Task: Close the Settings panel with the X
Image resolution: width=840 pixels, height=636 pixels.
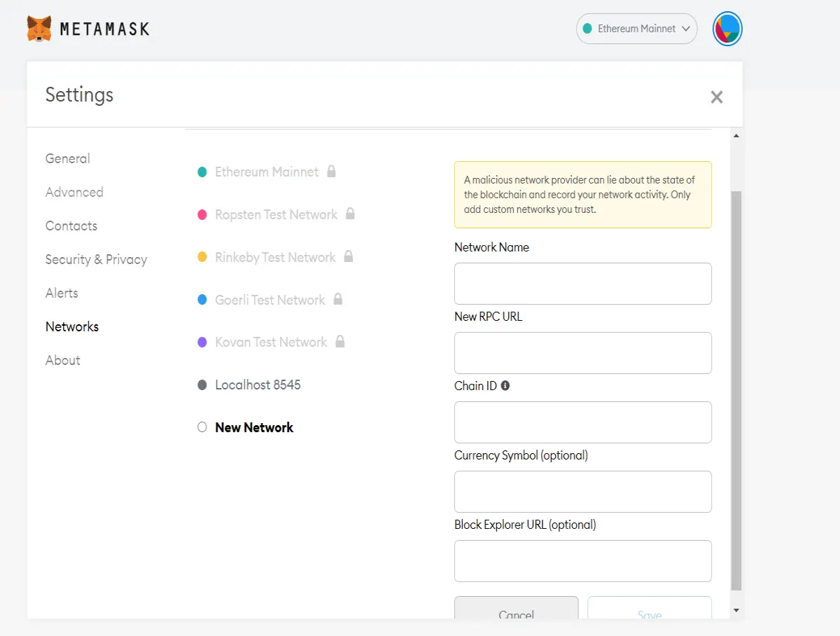Action: [717, 97]
